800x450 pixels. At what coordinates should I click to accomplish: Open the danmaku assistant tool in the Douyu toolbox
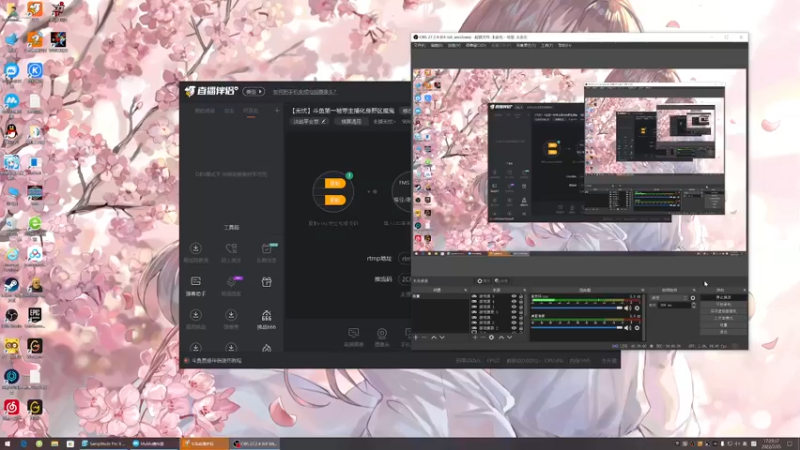click(195, 286)
